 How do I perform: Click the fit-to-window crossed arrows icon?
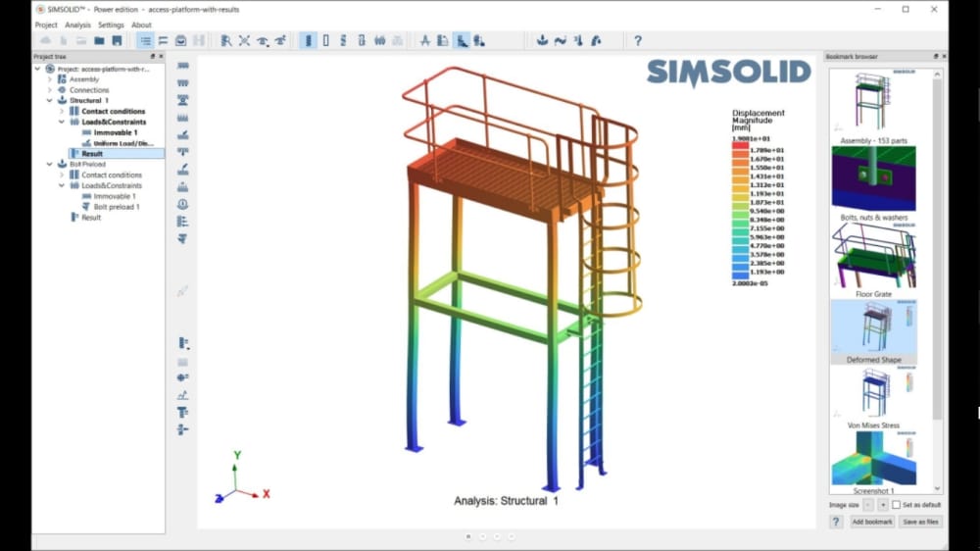pyautogui.click(x=244, y=40)
